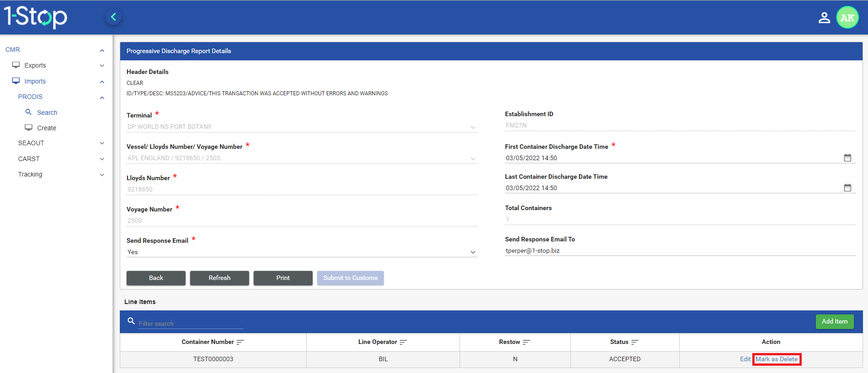Open the PRODIS Create menu item
868x373 pixels.
point(46,128)
